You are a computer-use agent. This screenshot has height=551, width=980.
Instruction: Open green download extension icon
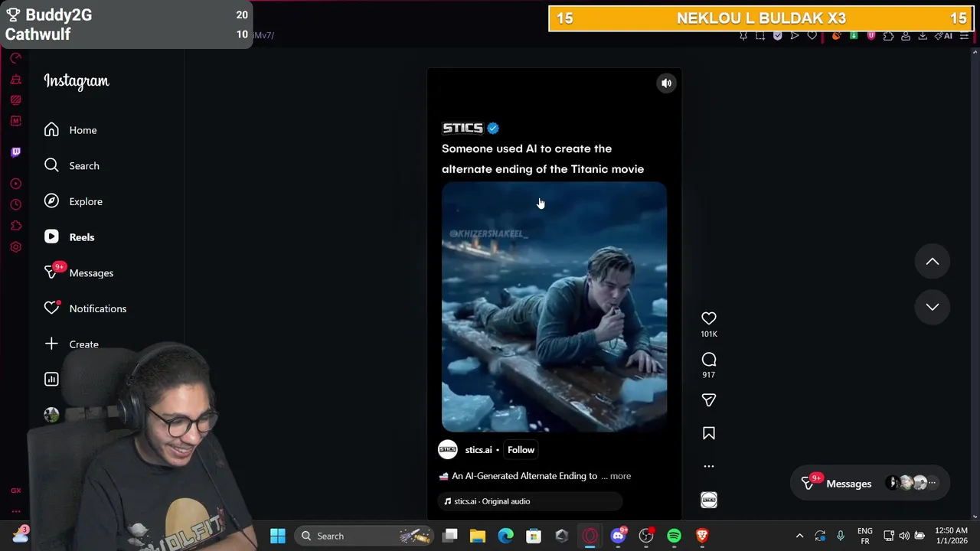pos(854,36)
